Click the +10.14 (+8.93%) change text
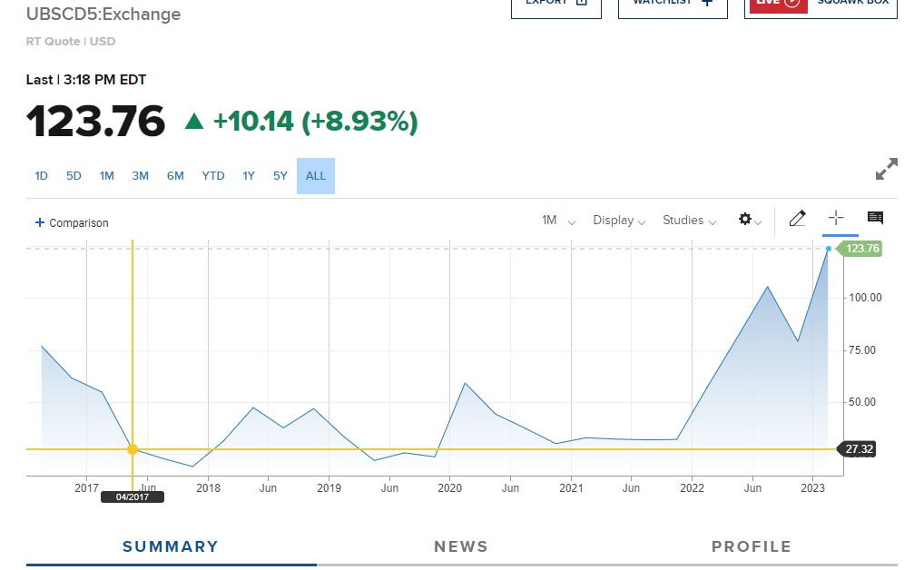 (315, 122)
